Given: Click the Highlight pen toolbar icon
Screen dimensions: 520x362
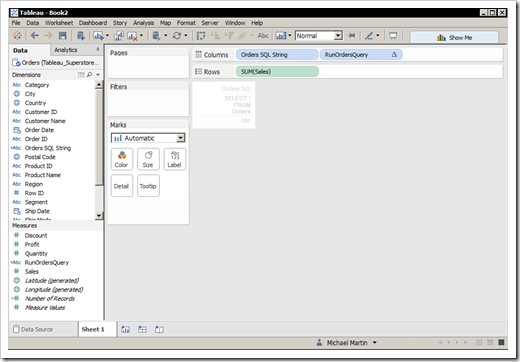Looking at the screenshot, I should [x=369, y=36].
